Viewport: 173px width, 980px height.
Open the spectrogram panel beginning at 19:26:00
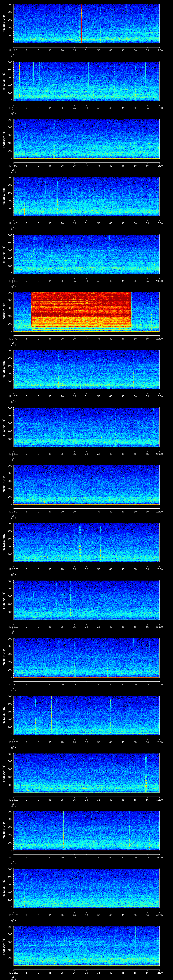click(86, 600)
